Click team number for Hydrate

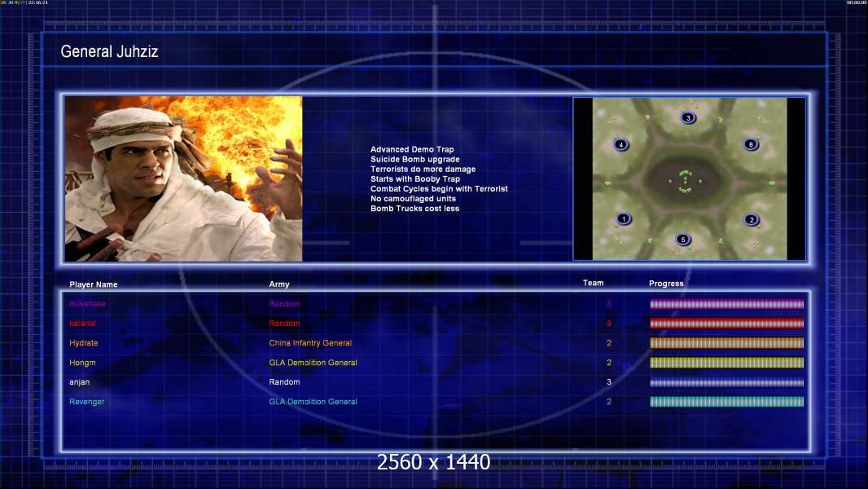(609, 343)
